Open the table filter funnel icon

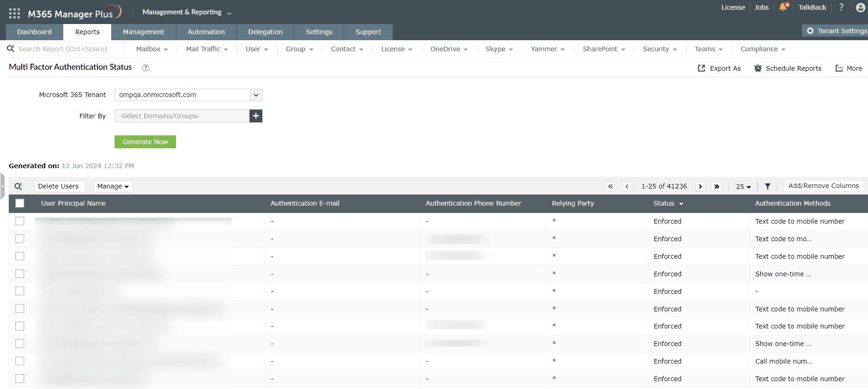[767, 186]
